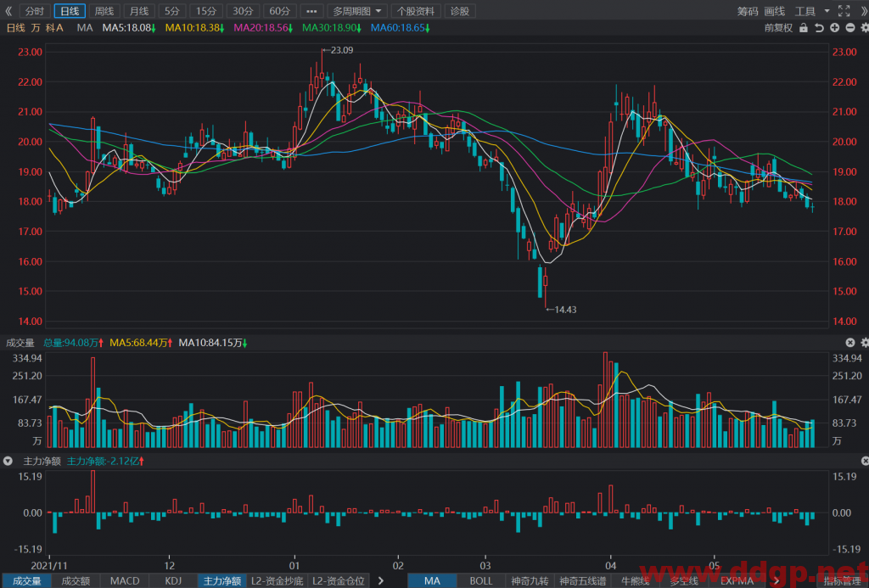Close the 主力净额 panel

(x=865, y=461)
